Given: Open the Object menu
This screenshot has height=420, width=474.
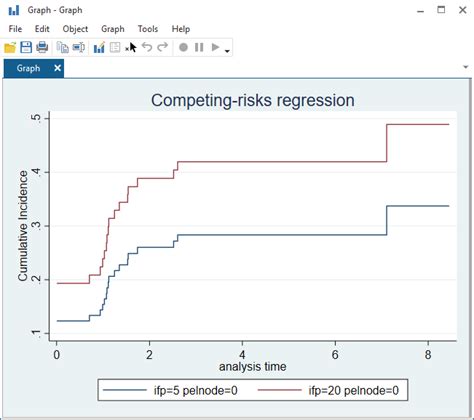Looking at the screenshot, I should click(75, 29).
